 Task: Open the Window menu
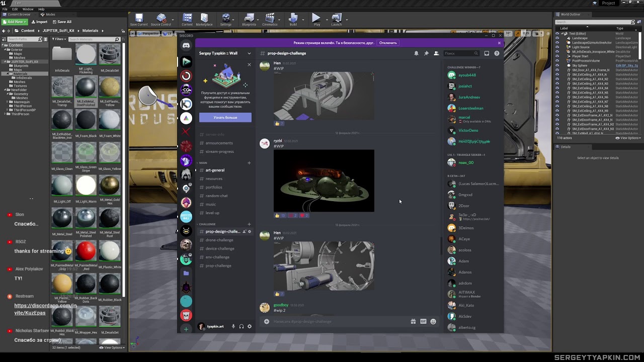click(28, 9)
